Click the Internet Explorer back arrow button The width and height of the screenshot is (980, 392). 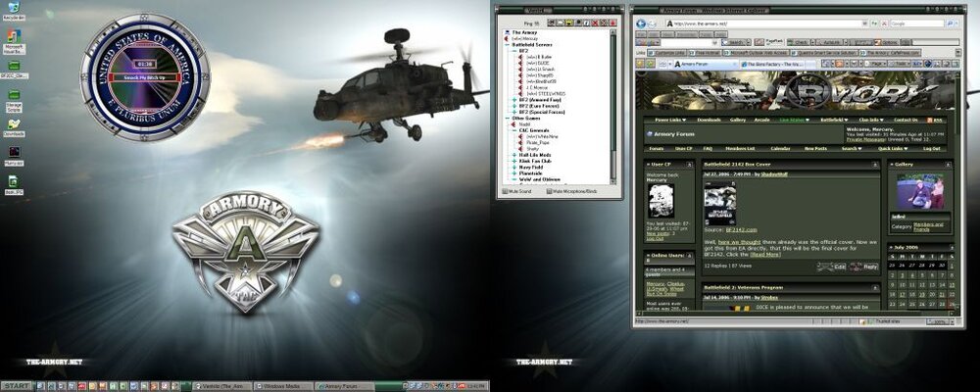click(643, 23)
